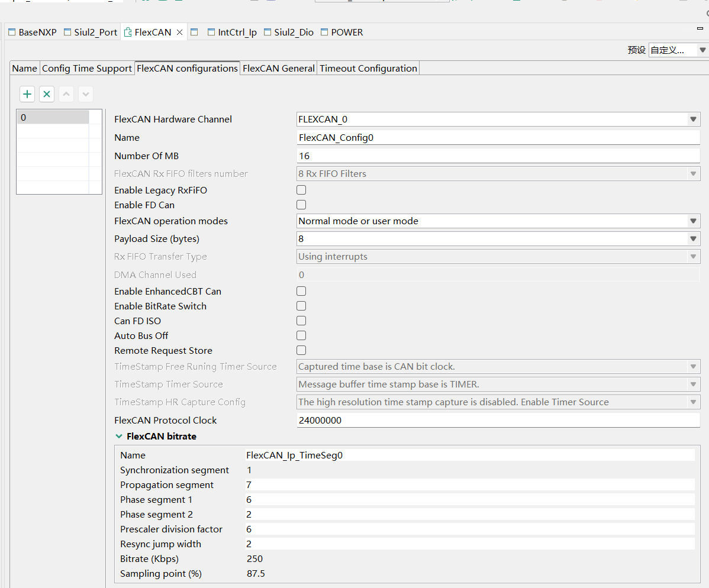Check Enable EnhancedCBT Can

(301, 291)
